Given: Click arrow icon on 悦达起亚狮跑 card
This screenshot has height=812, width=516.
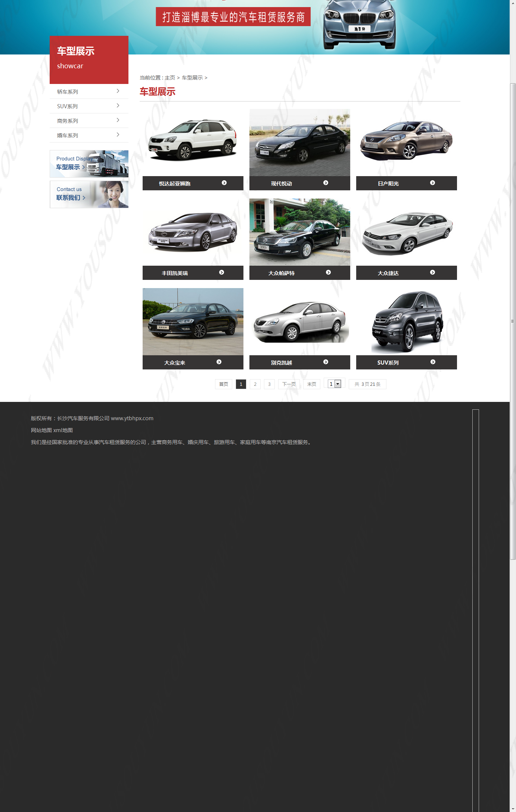Looking at the screenshot, I should coord(224,183).
